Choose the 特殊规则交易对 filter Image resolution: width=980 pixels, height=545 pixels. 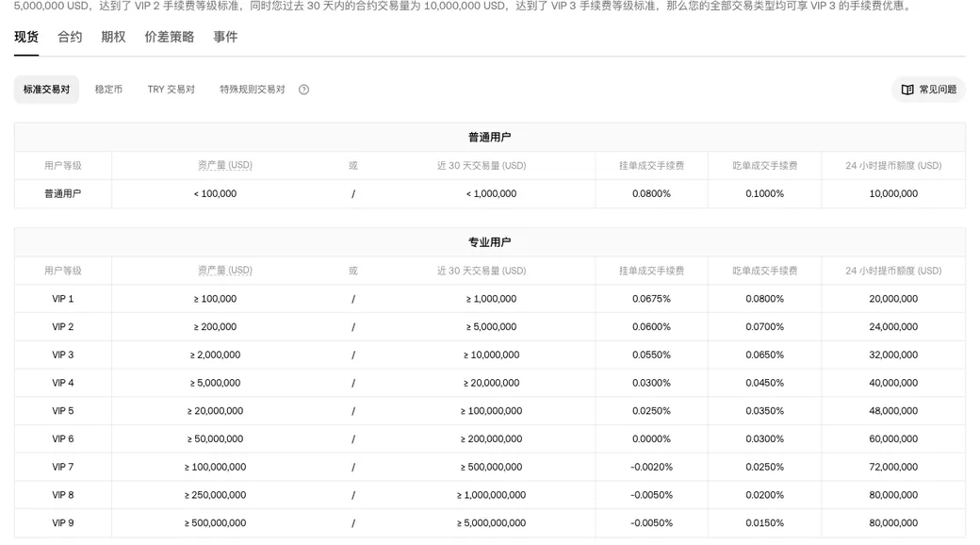[x=253, y=90]
